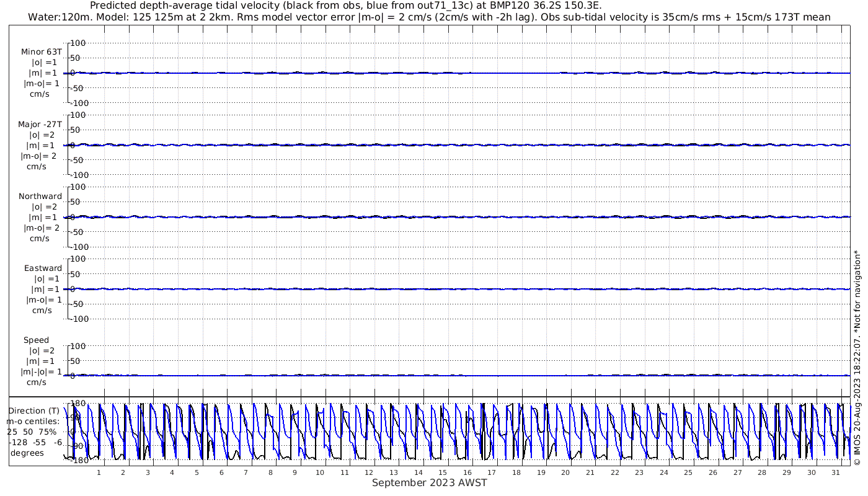The width and height of the screenshot is (868, 496).
Task: Click 'cm/s' unit under the Speed panel label
Action: [x=36, y=382]
